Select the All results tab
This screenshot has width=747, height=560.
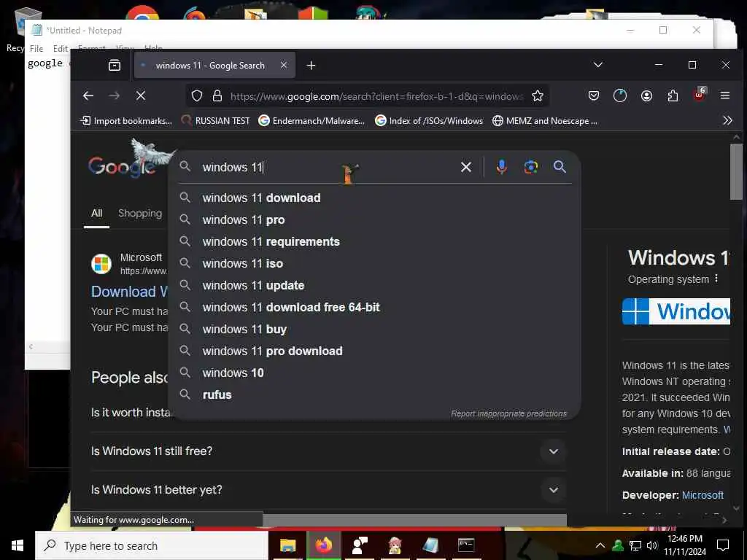point(97,213)
